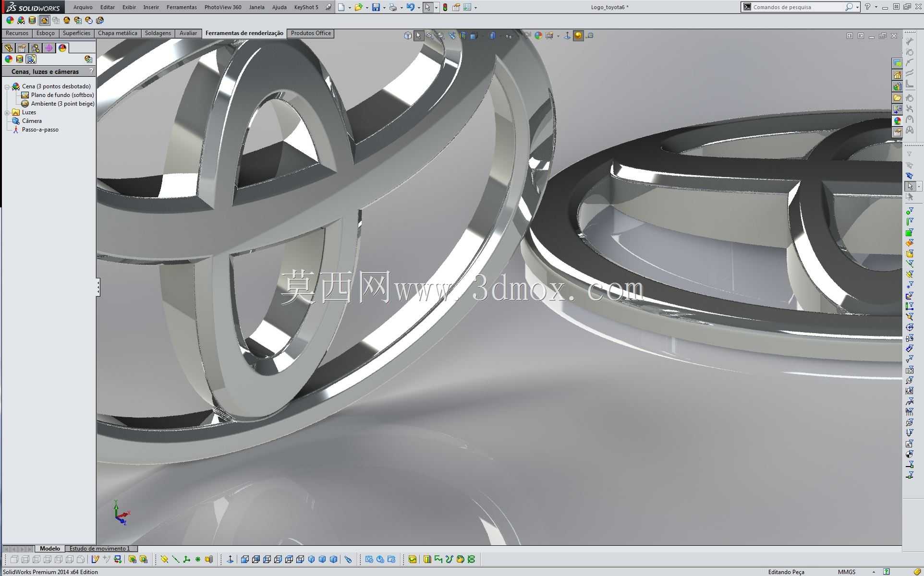The image size is (924, 576).
Task: Open the Help dropdown arrow near question mark
Action: click(876, 7)
